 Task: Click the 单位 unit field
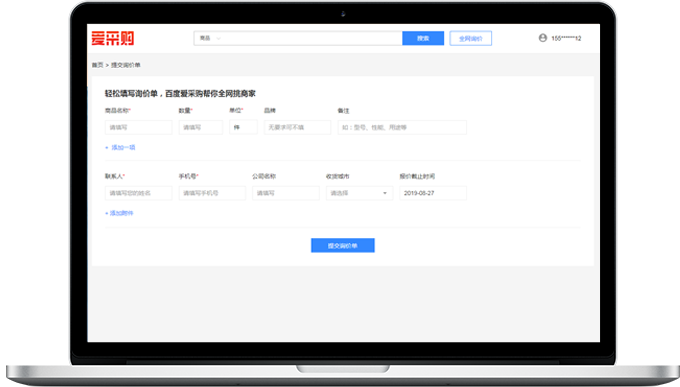pos(243,127)
